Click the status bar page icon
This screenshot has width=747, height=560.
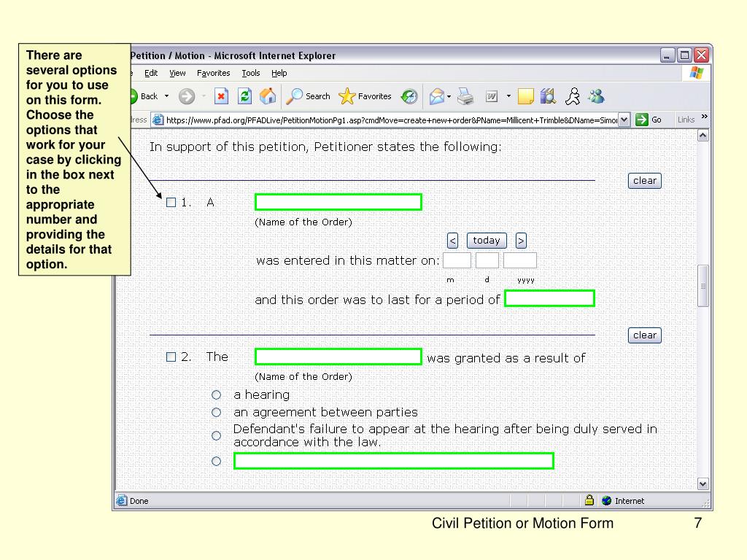coord(122,500)
